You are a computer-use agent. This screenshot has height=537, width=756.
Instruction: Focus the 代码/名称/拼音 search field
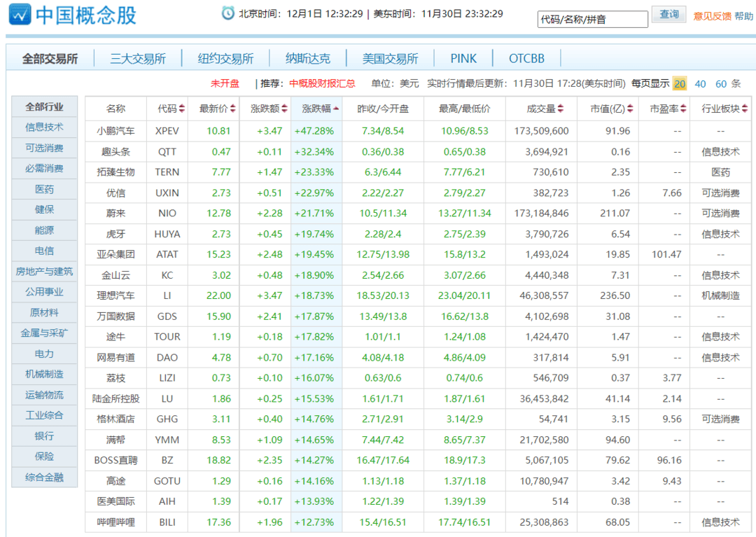[x=593, y=20]
